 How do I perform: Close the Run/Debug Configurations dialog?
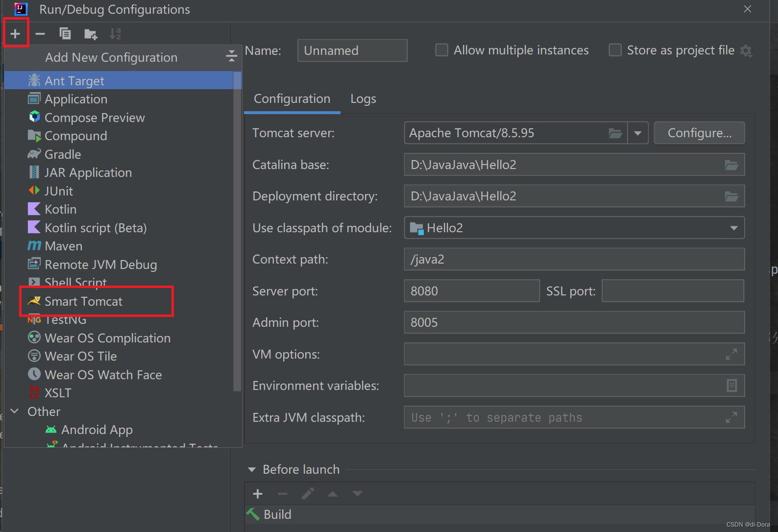(748, 9)
